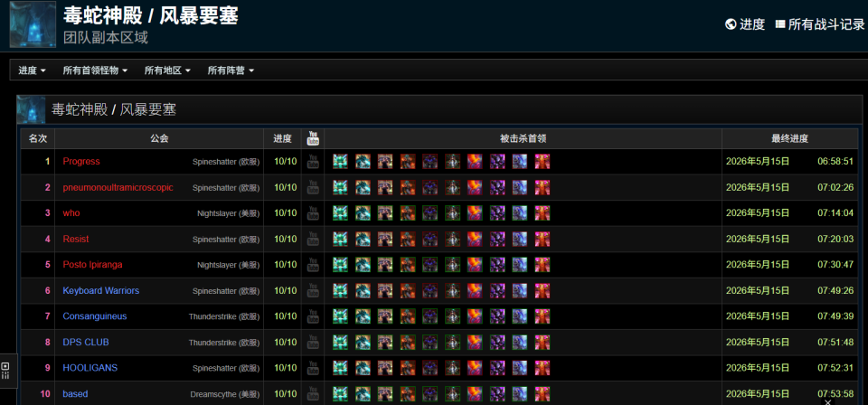Click Morogrim dark-blue icon in based row
The height and width of the screenshot is (405, 868).
[x=430, y=394]
